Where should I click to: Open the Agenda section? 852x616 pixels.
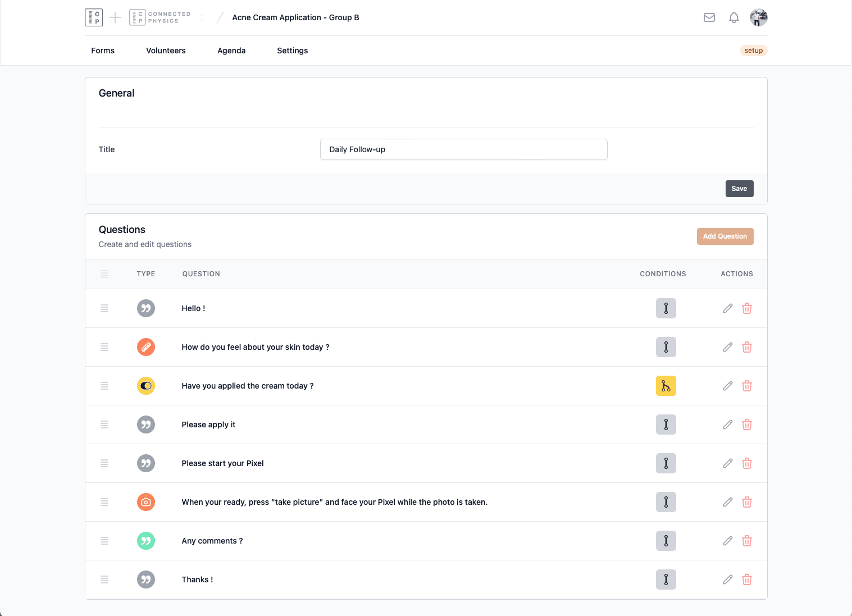(231, 51)
